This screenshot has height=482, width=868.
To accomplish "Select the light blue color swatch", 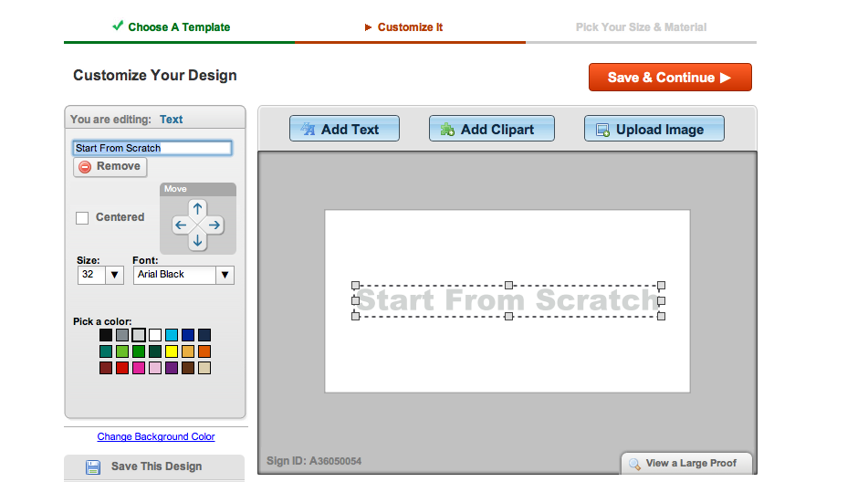I will coord(171,335).
